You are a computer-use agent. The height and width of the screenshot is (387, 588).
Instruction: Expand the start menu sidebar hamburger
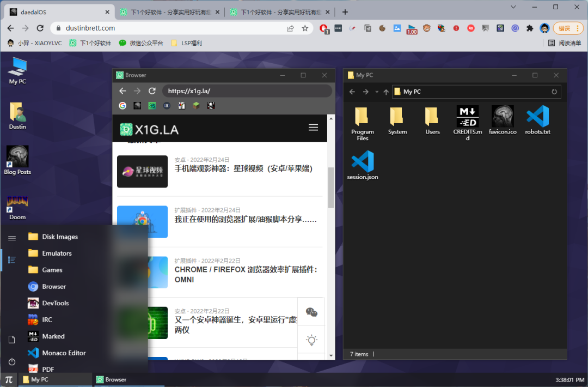point(12,238)
